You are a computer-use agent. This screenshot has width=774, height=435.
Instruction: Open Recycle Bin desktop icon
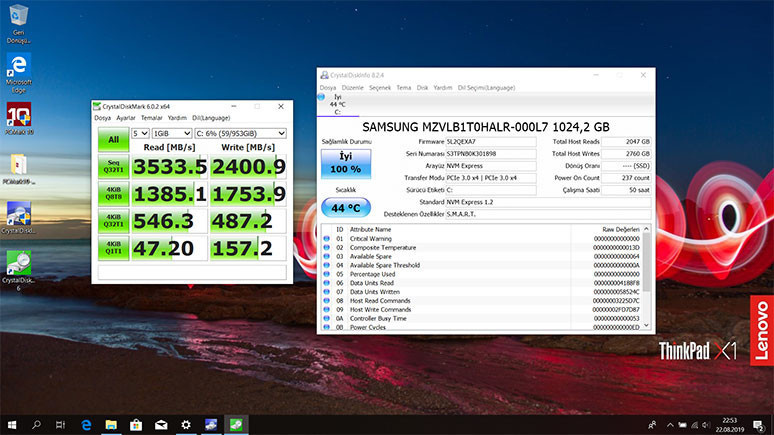(18, 24)
